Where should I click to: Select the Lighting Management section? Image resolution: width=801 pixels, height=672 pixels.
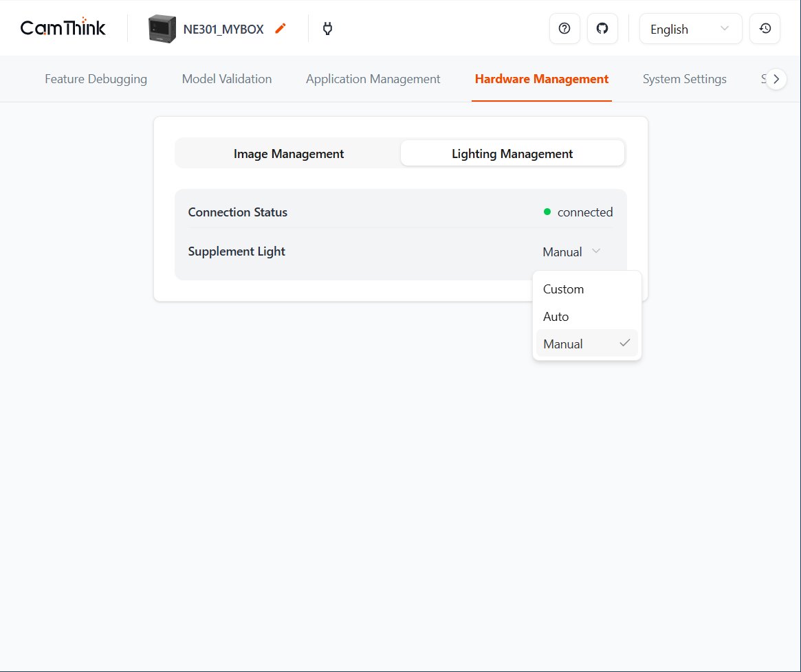coord(512,154)
